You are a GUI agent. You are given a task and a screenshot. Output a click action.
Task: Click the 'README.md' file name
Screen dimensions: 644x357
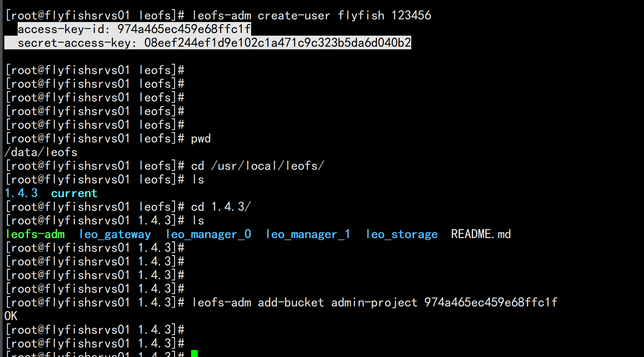tap(481, 234)
